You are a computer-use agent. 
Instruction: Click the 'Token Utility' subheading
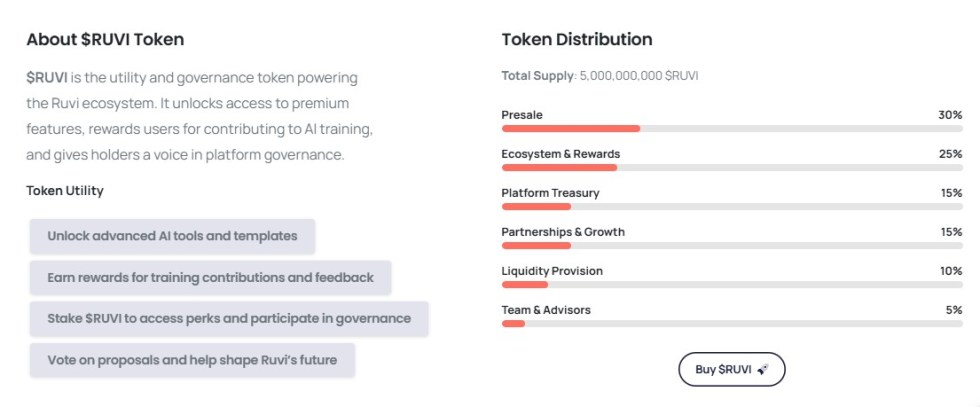(x=65, y=190)
